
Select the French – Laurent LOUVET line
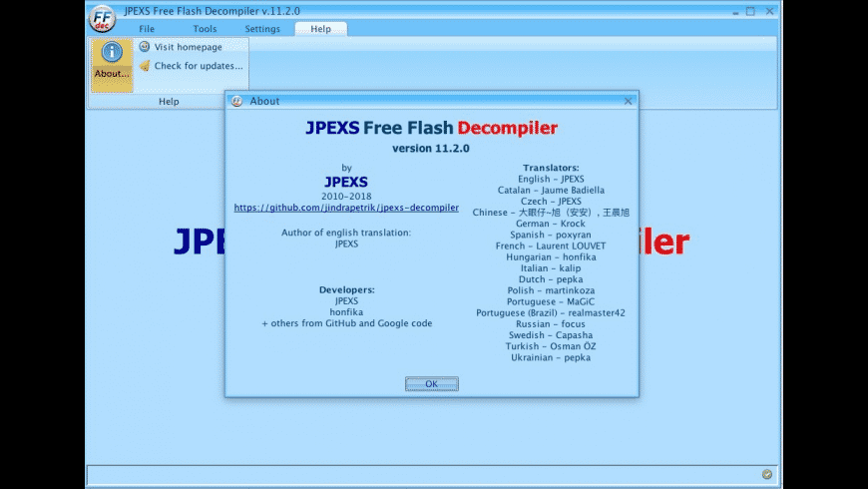coord(551,245)
